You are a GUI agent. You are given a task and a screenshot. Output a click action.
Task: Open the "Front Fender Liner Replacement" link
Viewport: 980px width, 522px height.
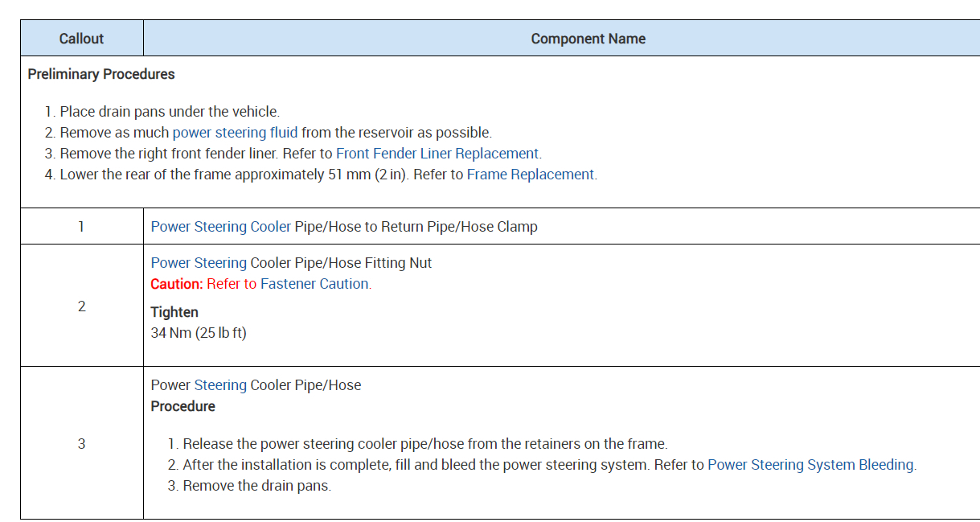[x=437, y=154]
